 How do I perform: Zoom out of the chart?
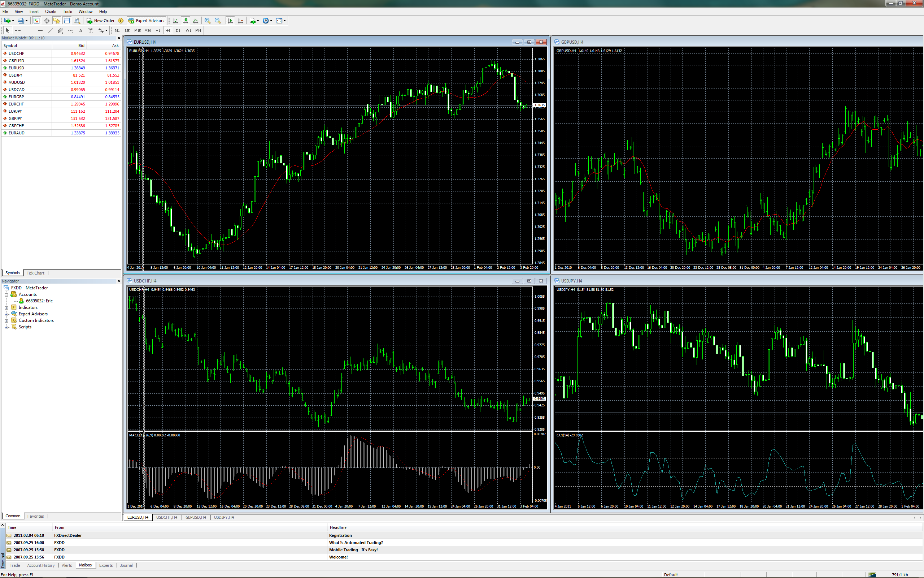coord(218,21)
